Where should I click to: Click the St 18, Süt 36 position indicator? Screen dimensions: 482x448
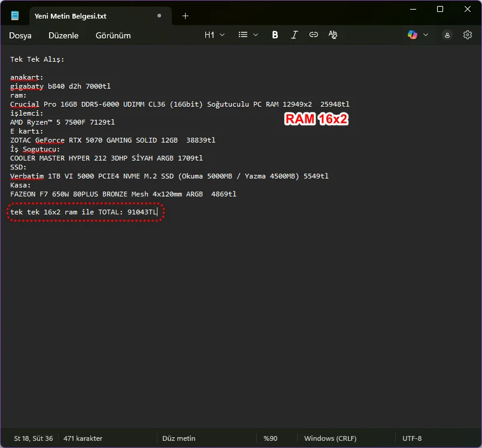(33, 438)
